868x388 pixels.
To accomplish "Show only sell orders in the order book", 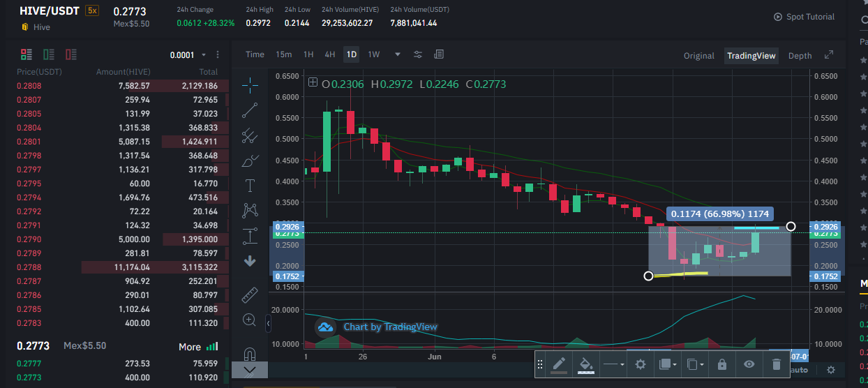I will (x=71, y=54).
